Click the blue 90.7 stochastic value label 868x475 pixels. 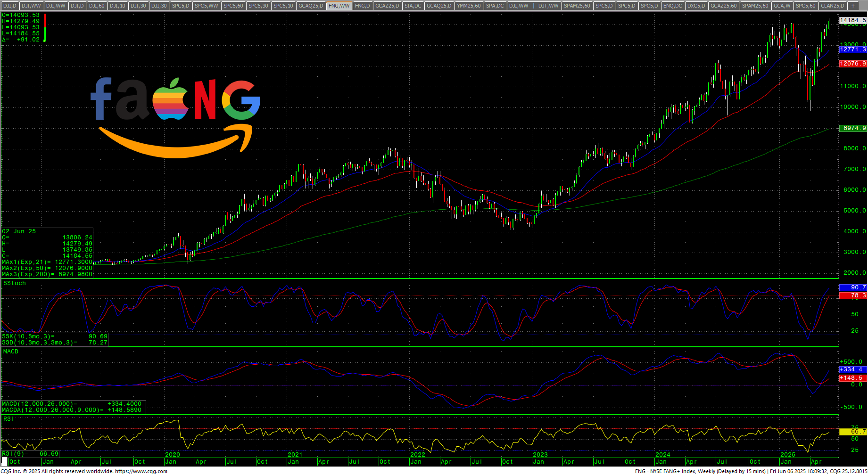click(x=853, y=287)
